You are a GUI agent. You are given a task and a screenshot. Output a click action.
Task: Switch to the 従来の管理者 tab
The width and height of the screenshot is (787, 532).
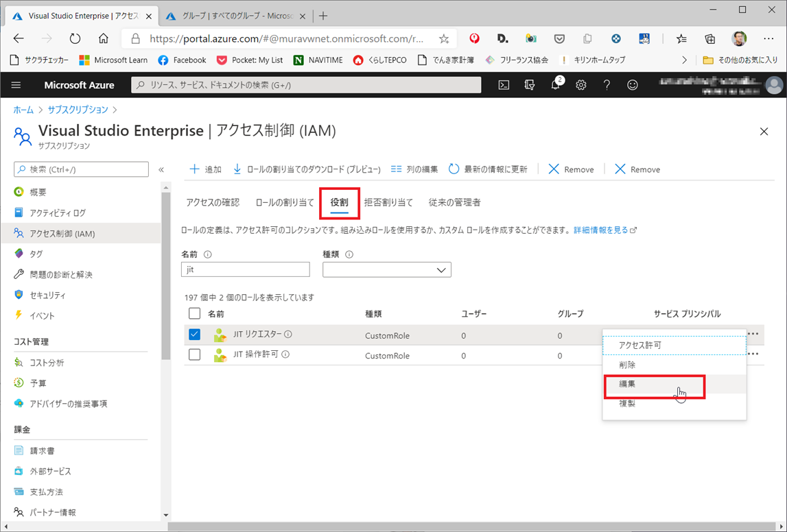coord(455,202)
